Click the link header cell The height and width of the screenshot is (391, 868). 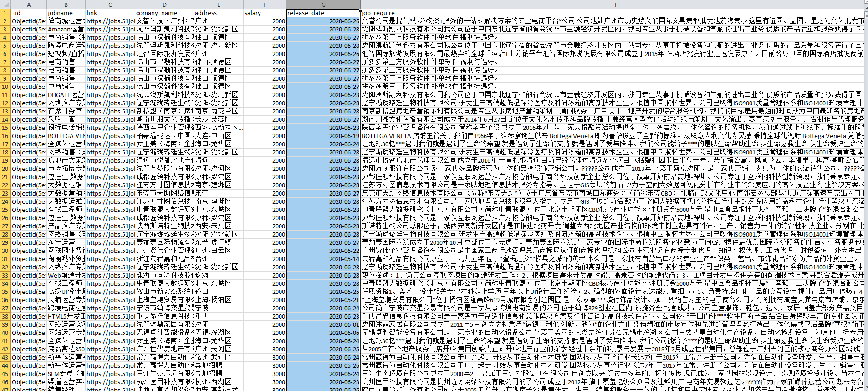pos(110,13)
